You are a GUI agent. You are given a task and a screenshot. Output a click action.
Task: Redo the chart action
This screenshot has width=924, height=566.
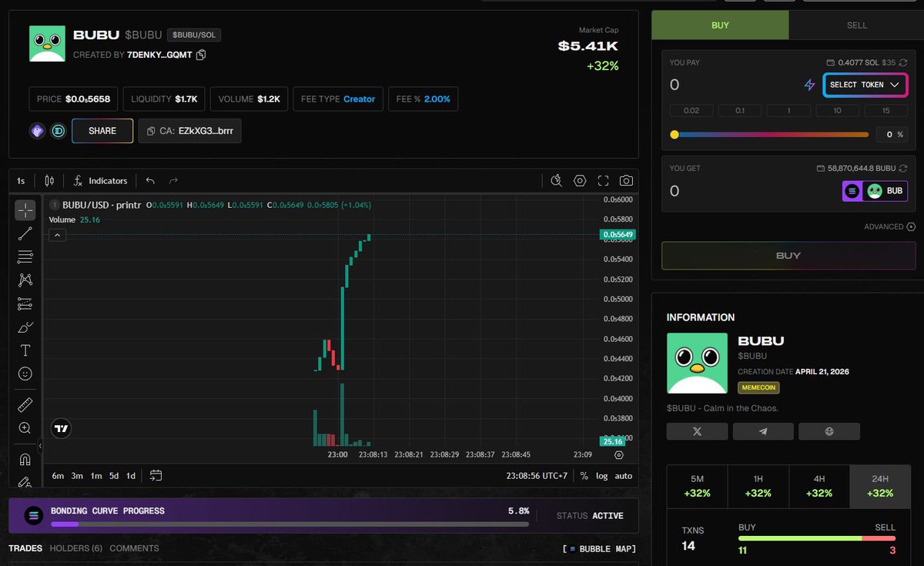(173, 180)
